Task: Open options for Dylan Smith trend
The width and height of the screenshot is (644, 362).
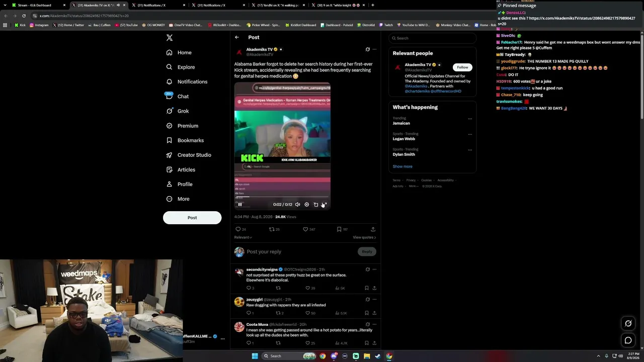Action: click(470, 150)
